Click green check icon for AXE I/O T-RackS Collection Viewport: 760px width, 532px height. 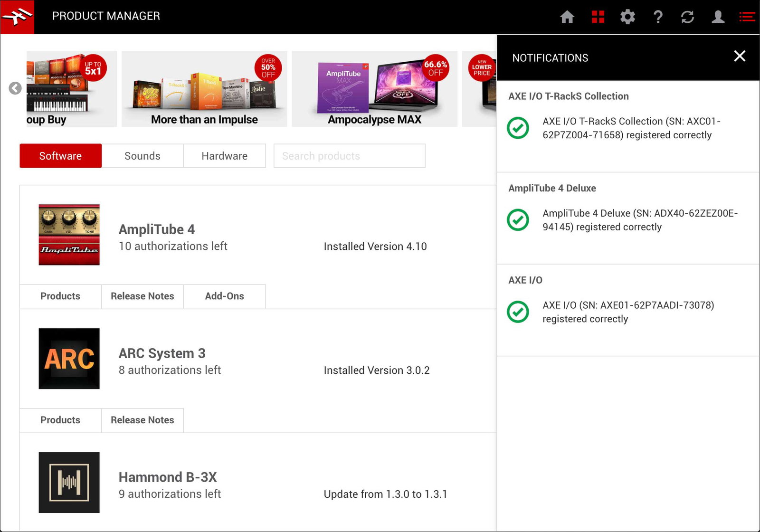point(518,128)
